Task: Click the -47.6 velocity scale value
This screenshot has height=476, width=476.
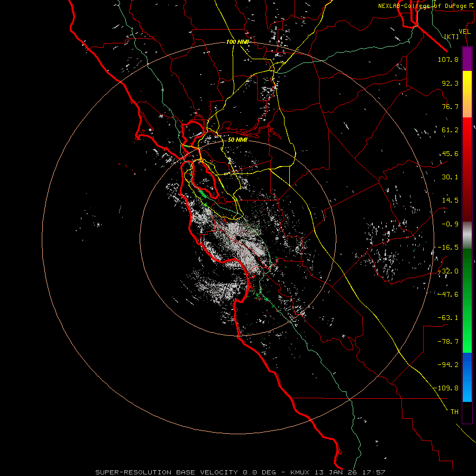Action: pyautogui.click(x=448, y=295)
